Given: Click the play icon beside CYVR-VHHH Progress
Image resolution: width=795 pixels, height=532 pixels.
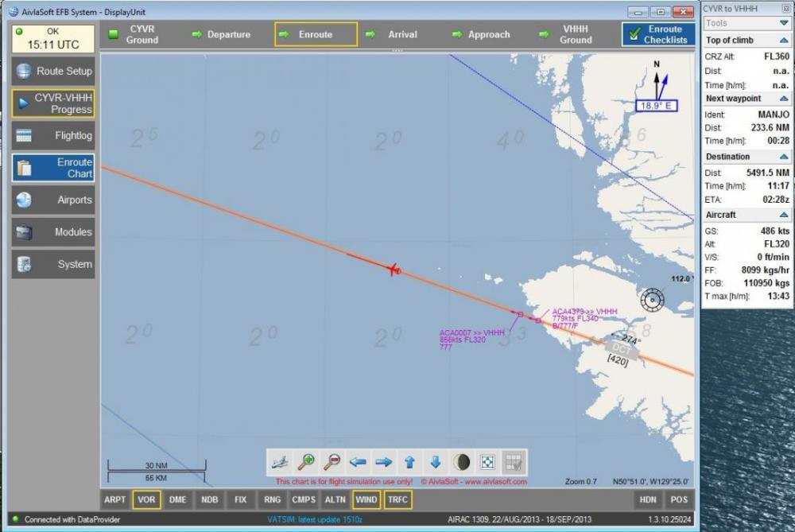Looking at the screenshot, I should pos(23,103).
